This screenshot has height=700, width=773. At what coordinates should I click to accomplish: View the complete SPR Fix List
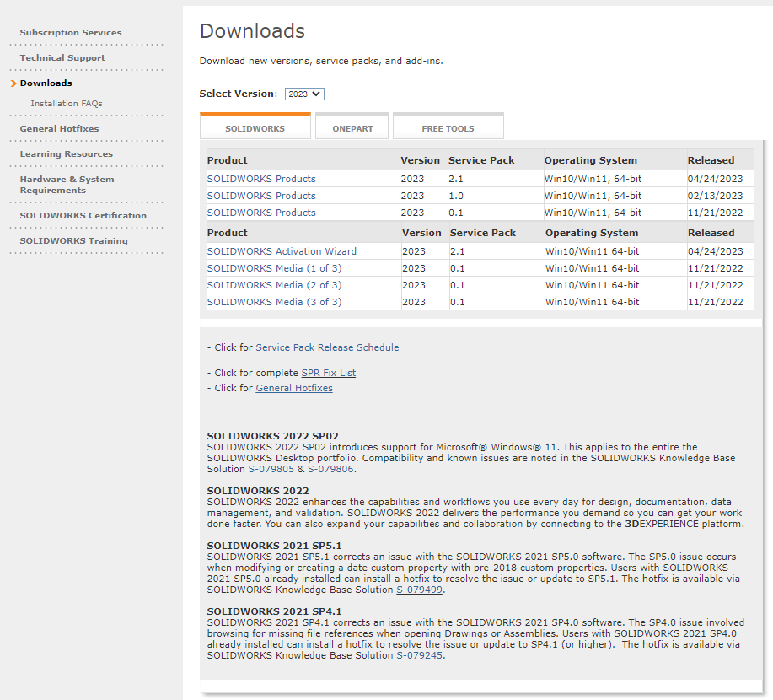click(328, 373)
